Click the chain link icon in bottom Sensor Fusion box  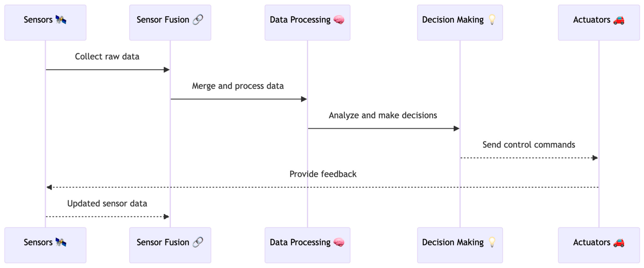tap(198, 242)
